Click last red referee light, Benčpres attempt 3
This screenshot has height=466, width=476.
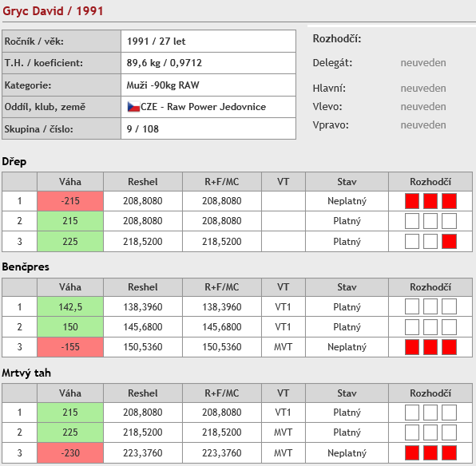coord(449,347)
